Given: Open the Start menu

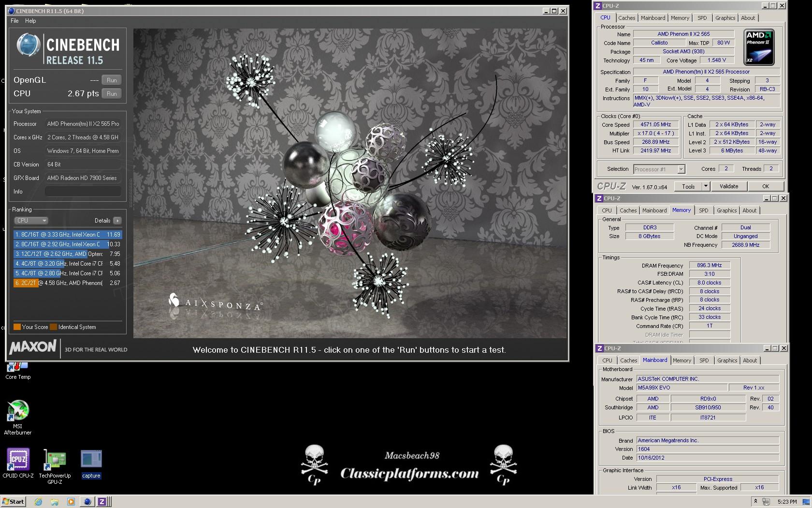Looking at the screenshot, I should tap(13, 502).
